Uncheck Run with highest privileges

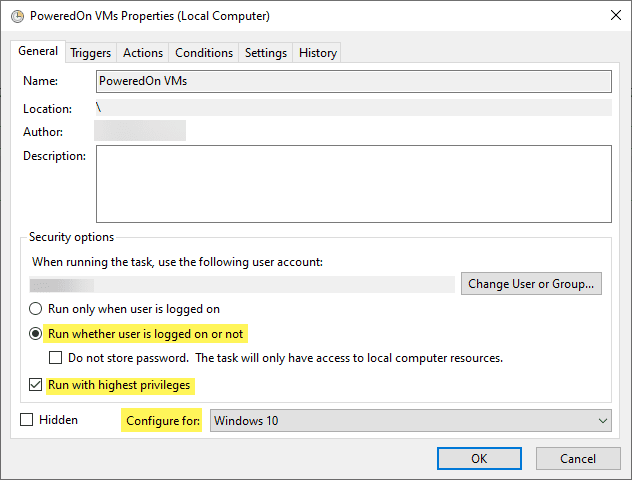tap(37, 385)
